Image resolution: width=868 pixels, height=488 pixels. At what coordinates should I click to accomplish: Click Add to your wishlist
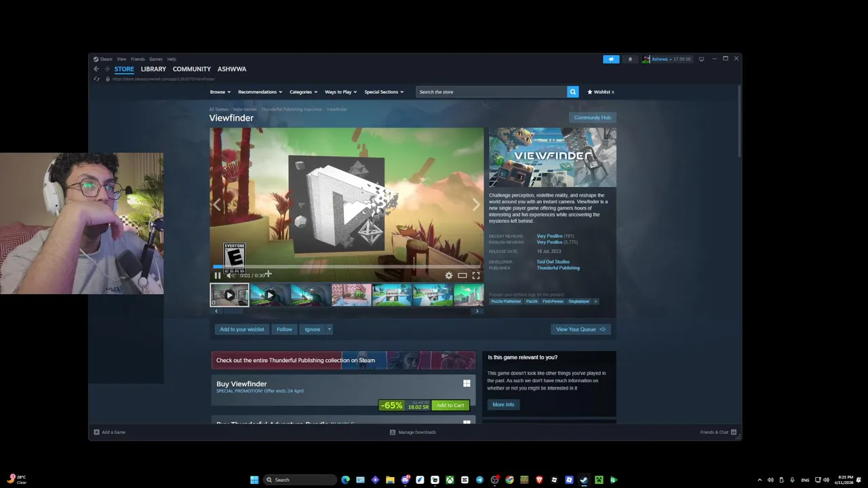(x=242, y=329)
